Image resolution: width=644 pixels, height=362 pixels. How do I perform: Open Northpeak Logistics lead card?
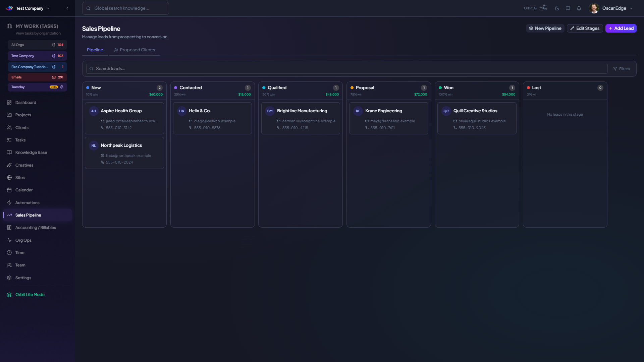pos(124,153)
